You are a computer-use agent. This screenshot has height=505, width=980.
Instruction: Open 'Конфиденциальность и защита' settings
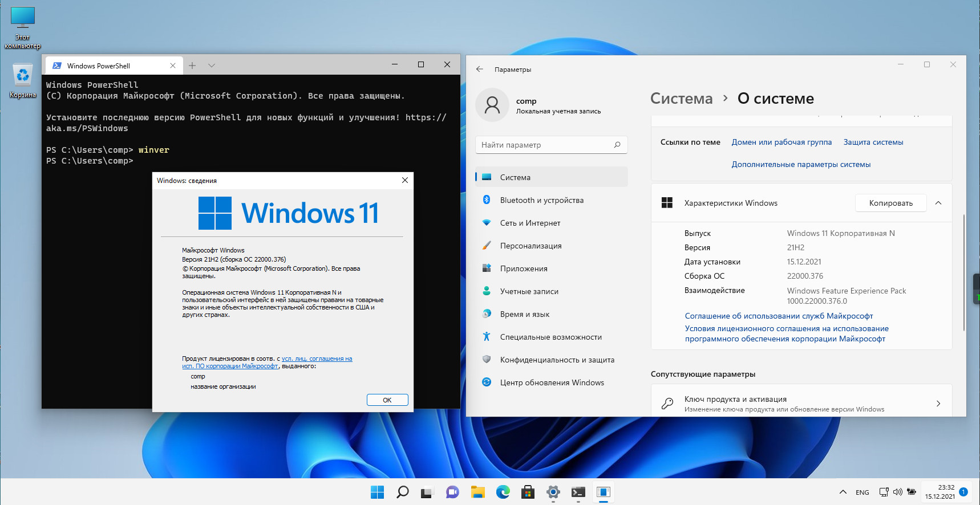[x=551, y=360]
